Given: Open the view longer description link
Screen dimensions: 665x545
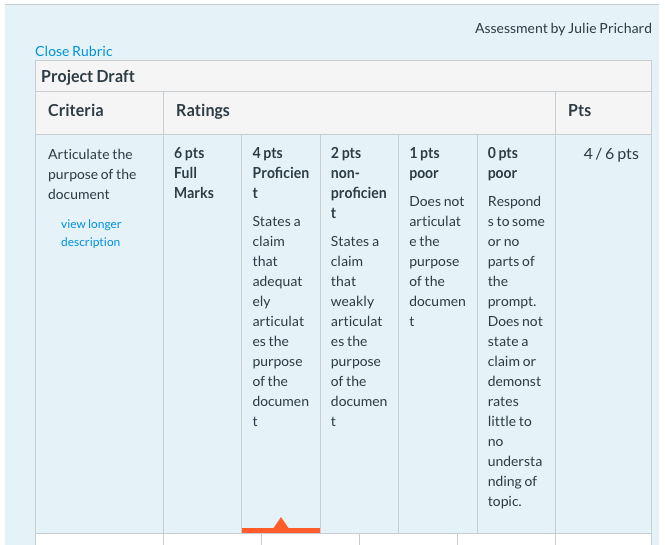Looking at the screenshot, I should [x=91, y=232].
